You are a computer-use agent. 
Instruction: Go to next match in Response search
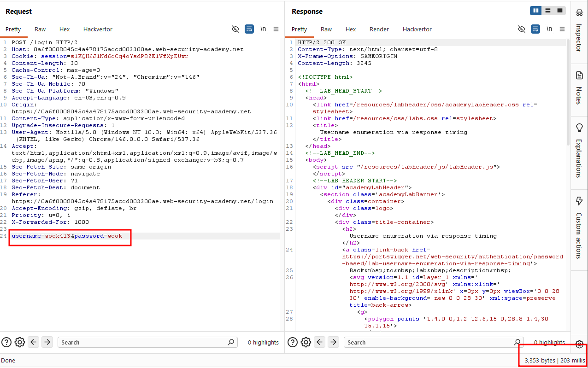333,342
